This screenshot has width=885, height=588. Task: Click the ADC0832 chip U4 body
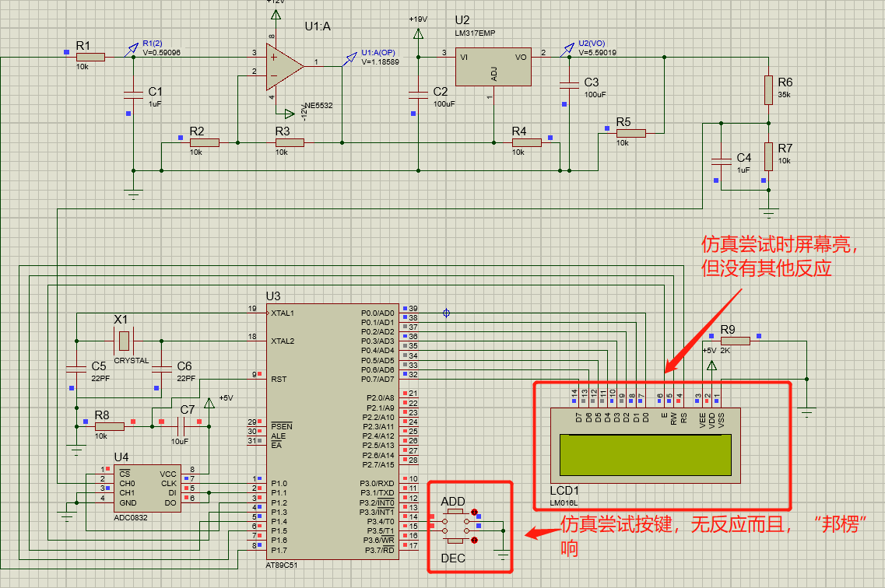pyautogui.click(x=147, y=488)
